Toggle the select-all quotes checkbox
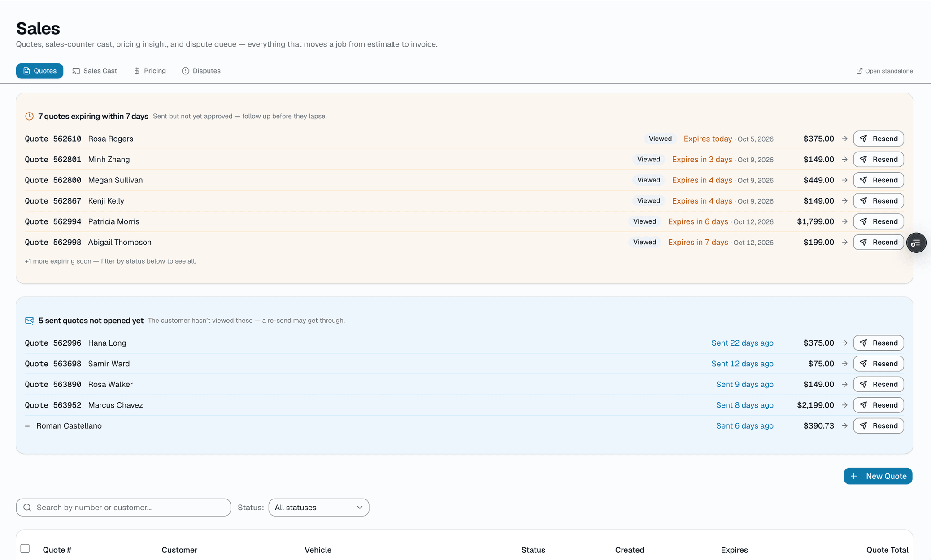Screen dimensions: 931x560 25,548
